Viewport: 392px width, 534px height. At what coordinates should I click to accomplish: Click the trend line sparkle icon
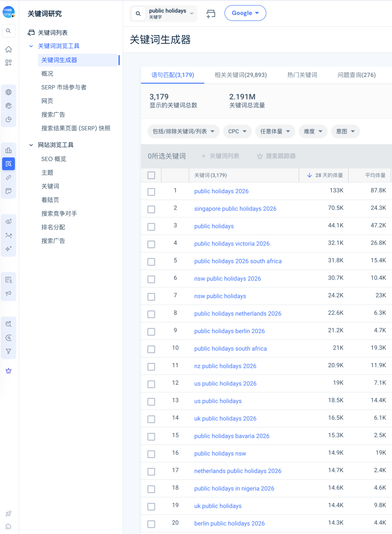pyautogui.click(x=8, y=235)
